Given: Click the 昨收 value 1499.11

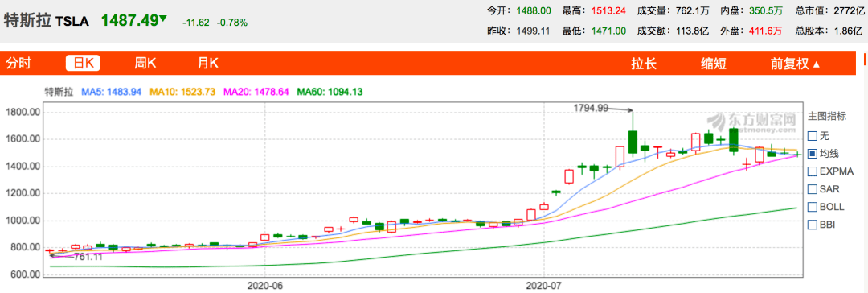Looking at the screenshot, I should [534, 31].
